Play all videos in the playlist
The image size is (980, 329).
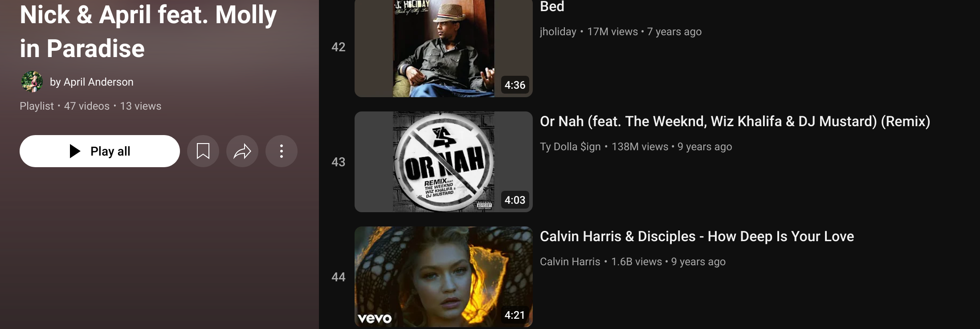point(100,151)
